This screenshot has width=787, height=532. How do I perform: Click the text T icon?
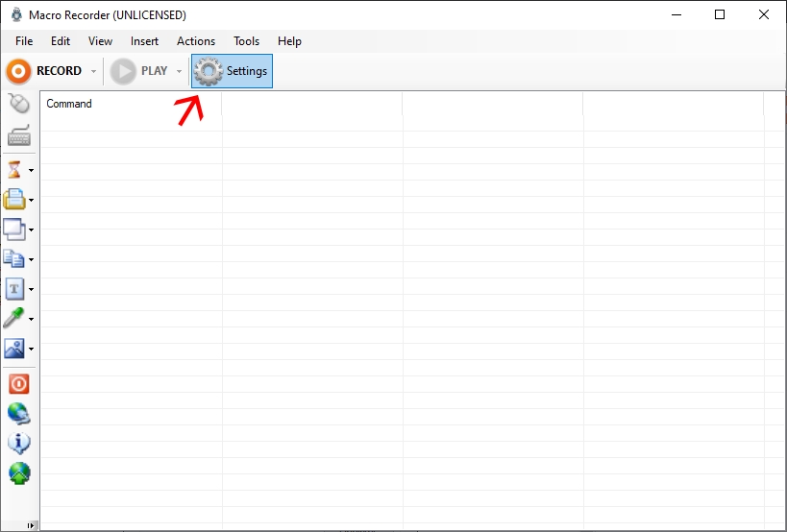coord(14,289)
